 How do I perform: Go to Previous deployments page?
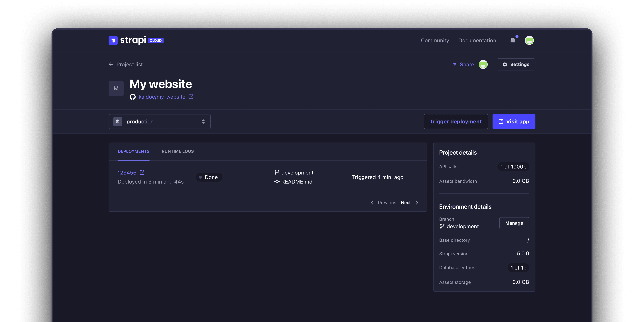pyautogui.click(x=387, y=203)
